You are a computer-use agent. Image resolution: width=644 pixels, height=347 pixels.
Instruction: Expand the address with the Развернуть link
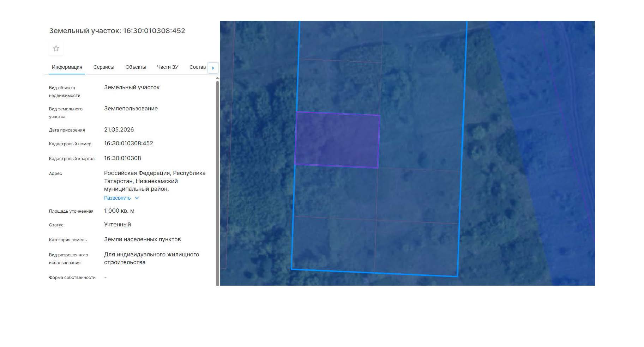(x=117, y=198)
